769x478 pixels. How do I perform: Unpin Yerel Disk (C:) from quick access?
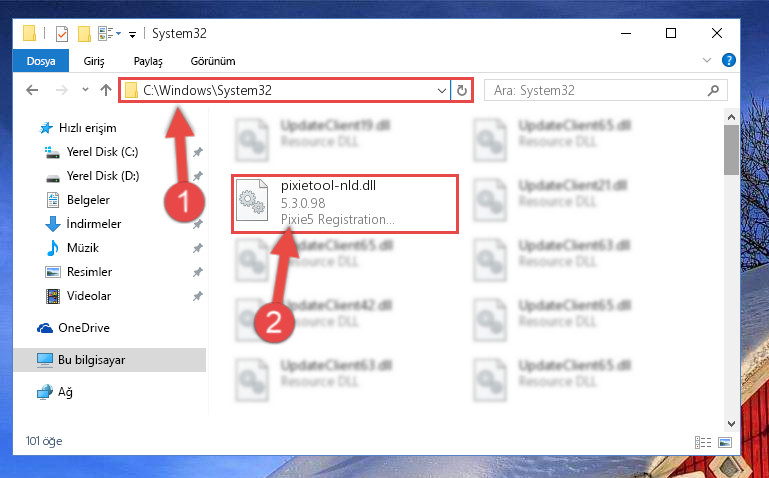[197, 152]
